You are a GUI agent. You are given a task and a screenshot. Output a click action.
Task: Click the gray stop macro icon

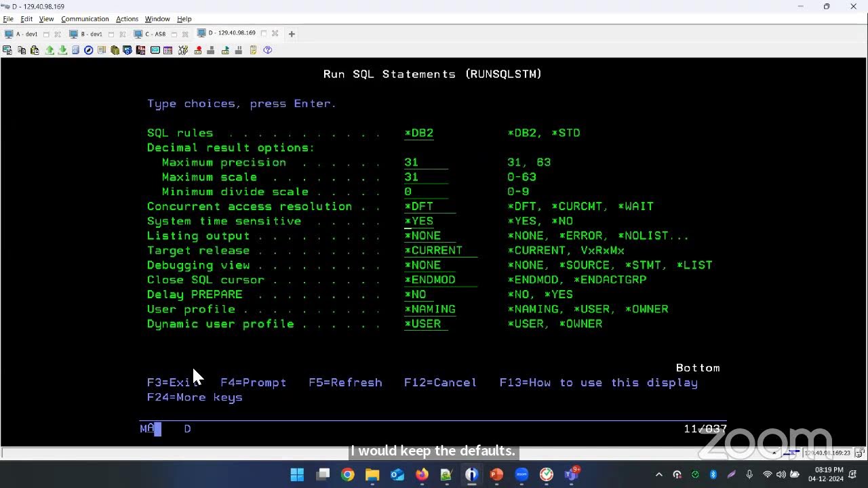pos(211,50)
